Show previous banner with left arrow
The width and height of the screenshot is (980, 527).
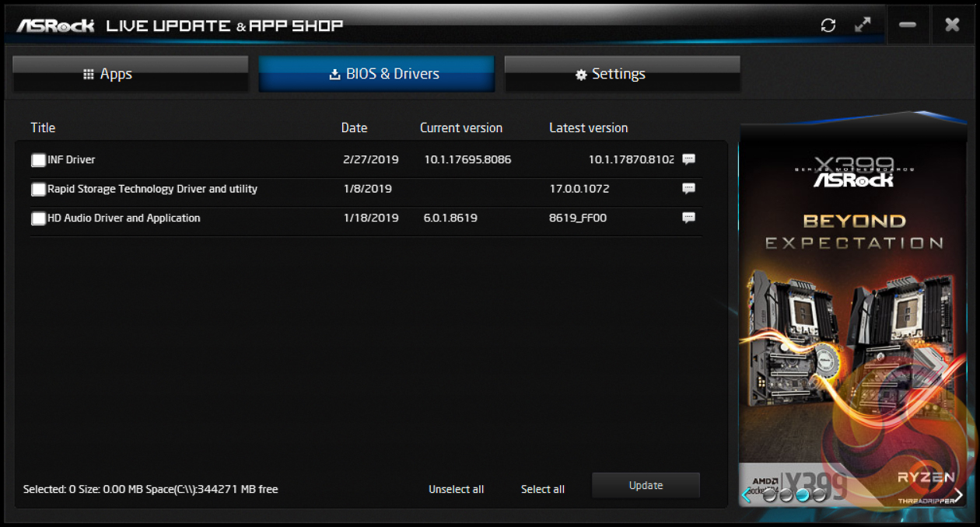coord(747,495)
